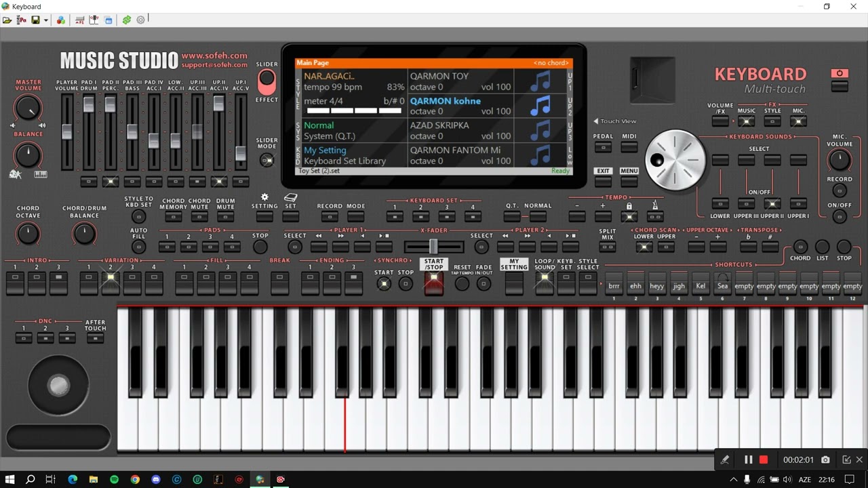Open Spotify from the taskbar
Viewport: 868px width, 488px height.
[x=114, y=479]
